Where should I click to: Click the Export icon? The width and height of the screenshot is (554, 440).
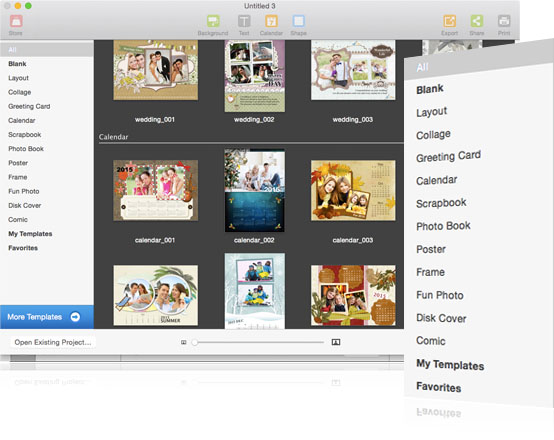pos(449,21)
